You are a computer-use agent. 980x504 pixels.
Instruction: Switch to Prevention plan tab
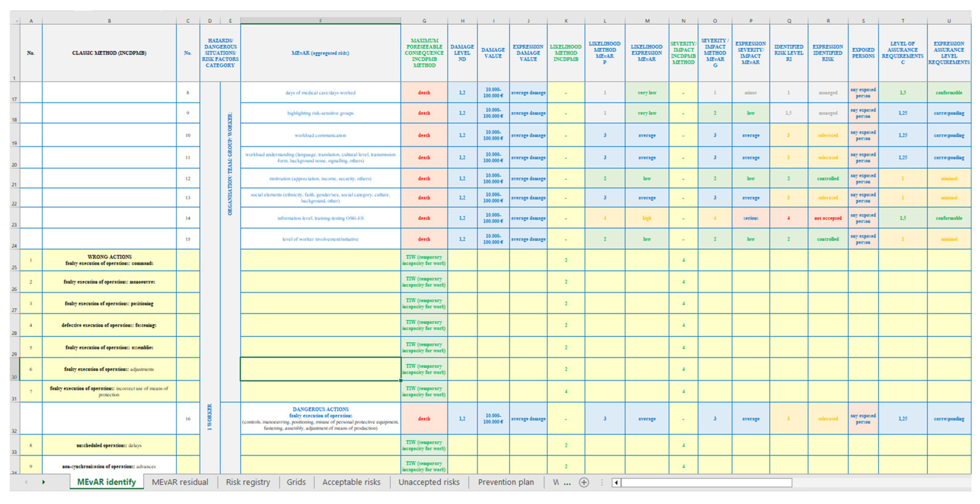pos(506,482)
